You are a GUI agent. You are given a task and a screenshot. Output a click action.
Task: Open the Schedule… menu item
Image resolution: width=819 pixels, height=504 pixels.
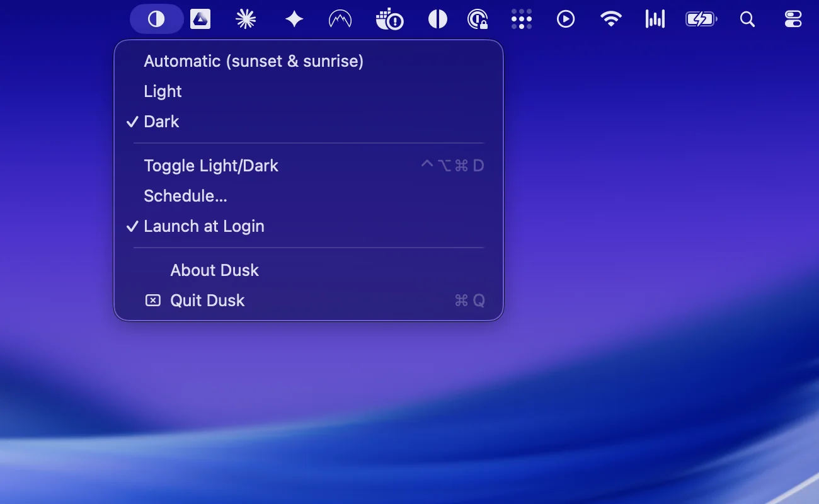coord(309,196)
